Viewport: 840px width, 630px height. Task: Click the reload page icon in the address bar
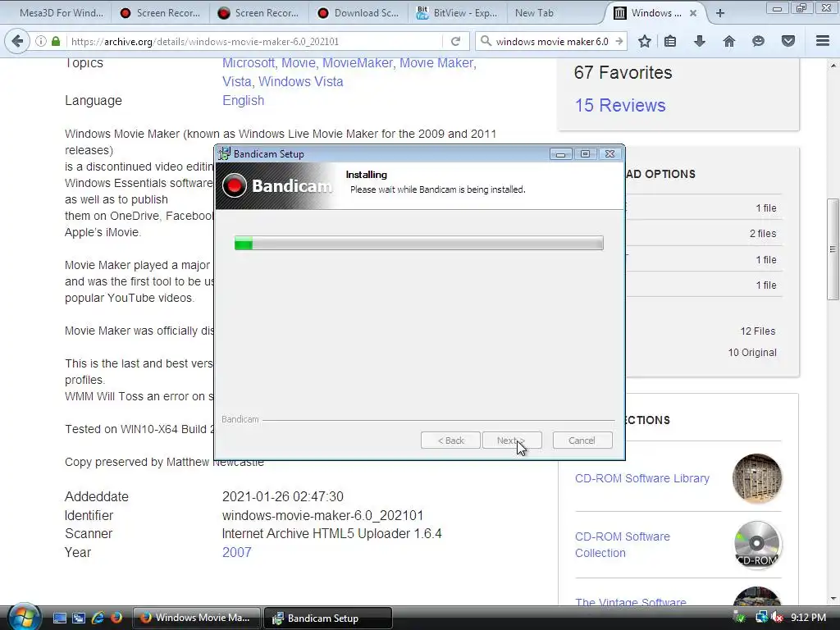(455, 41)
